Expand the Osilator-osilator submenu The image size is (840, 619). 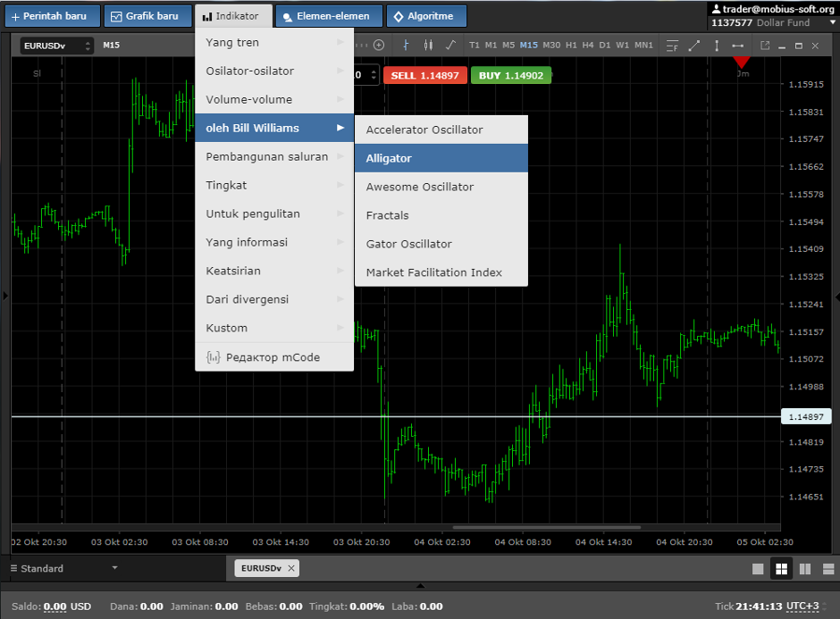click(274, 71)
